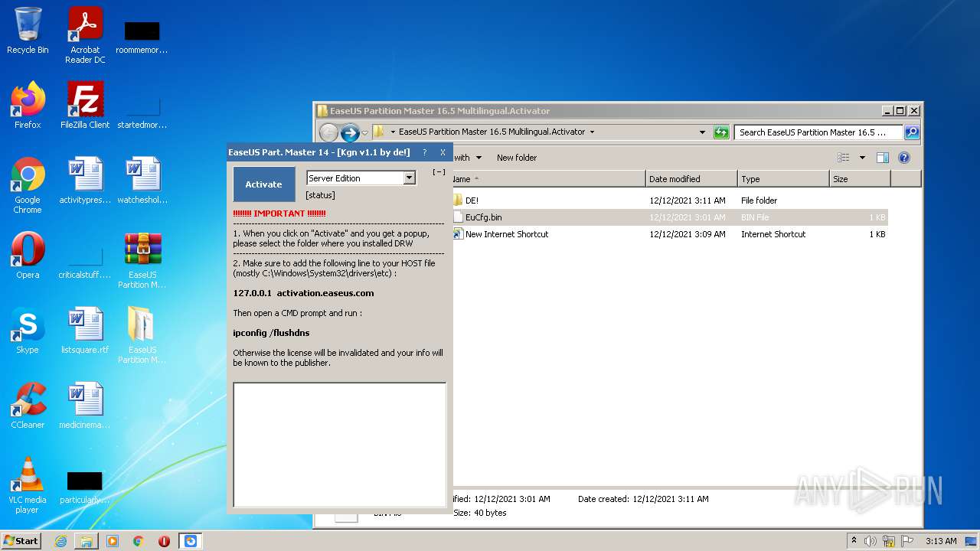980x551 pixels.
Task: Open the EaseUS Partition Master RAR archive
Action: 142,260
